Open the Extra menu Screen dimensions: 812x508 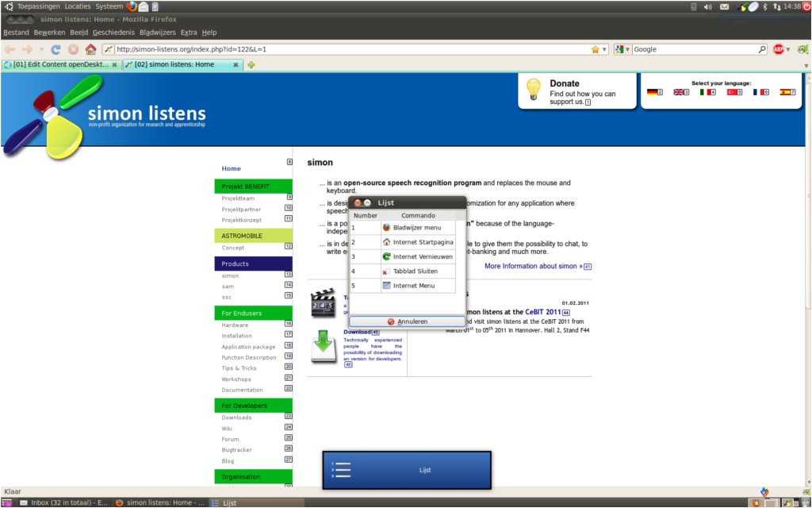click(x=189, y=32)
